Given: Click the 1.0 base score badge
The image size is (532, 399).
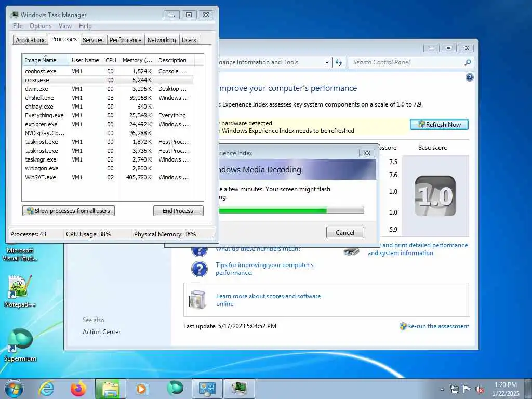Looking at the screenshot, I should (435, 196).
